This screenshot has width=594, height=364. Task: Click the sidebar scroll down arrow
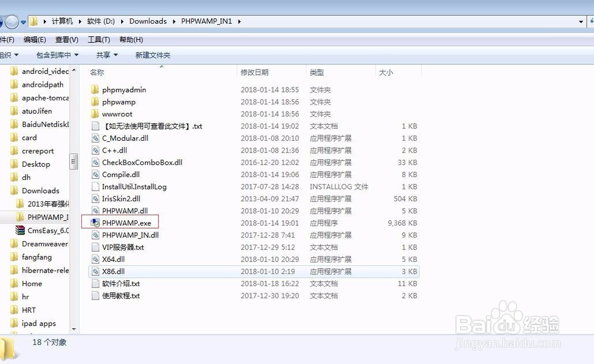click(74, 329)
